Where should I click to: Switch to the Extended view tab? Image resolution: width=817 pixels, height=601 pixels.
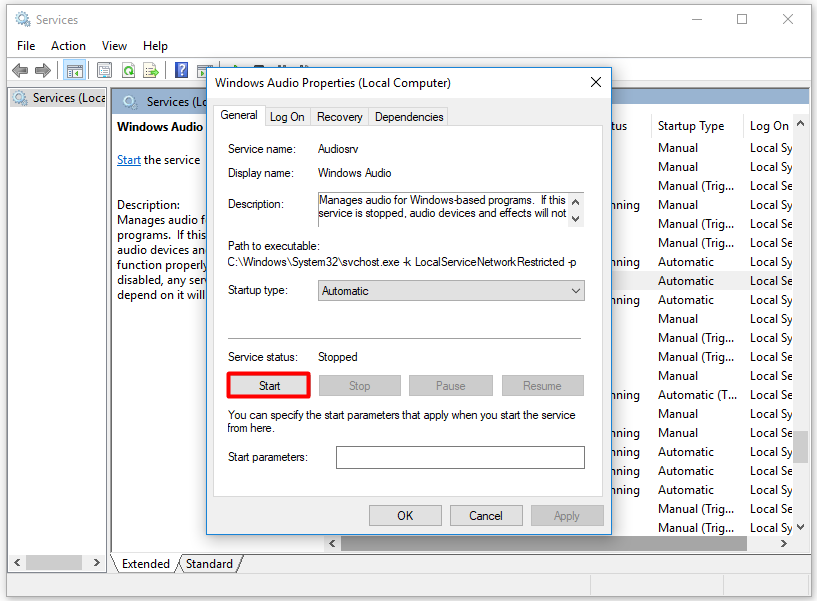pos(145,564)
